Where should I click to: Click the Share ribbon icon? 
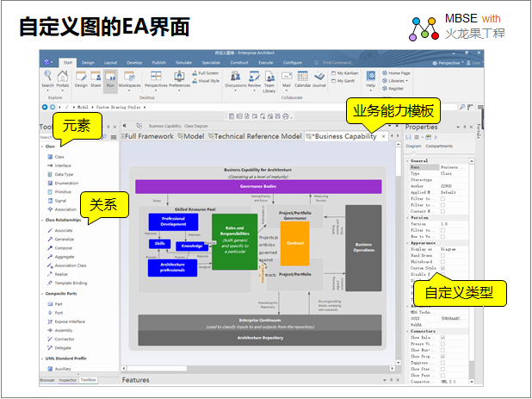[x=96, y=75]
